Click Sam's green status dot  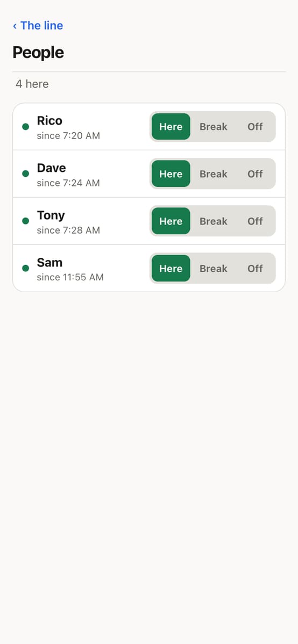point(25,268)
